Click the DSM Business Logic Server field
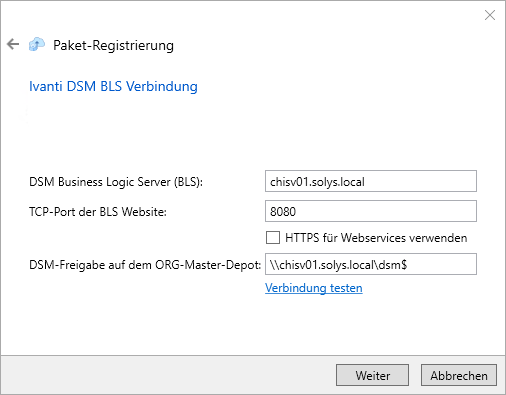 click(x=371, y=181)
